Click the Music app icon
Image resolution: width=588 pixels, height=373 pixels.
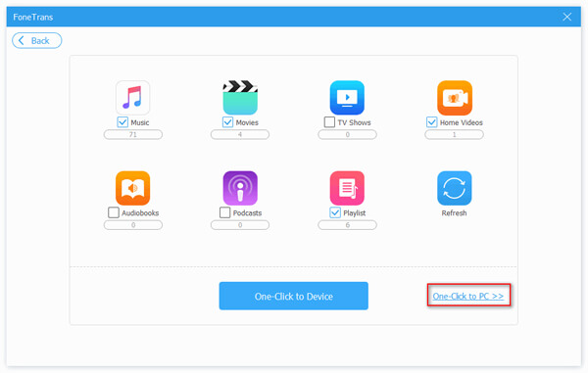click(132, 97)
